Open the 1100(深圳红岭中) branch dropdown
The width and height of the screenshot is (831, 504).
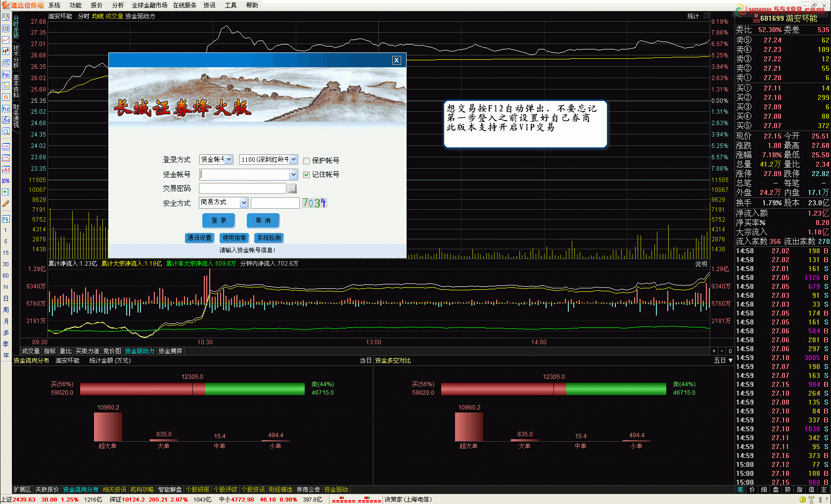coord(269,159)
